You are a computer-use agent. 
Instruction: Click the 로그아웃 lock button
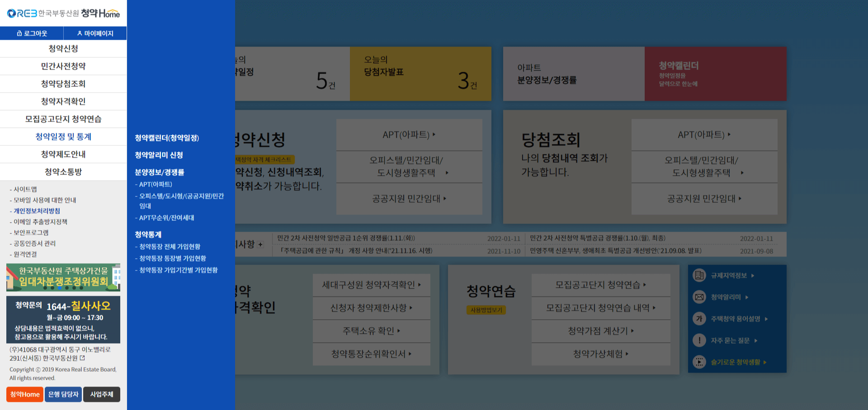coord(32,33)
